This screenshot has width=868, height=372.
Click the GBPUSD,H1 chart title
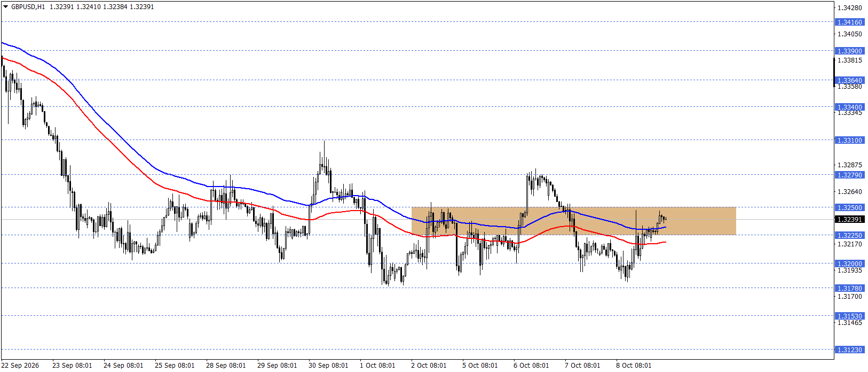point(28,7)
